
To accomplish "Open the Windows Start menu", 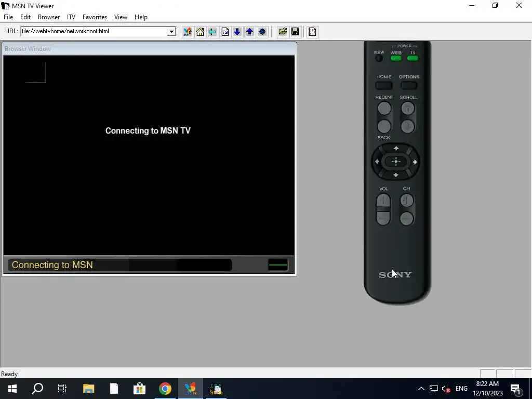I will (x=12, y=389).
